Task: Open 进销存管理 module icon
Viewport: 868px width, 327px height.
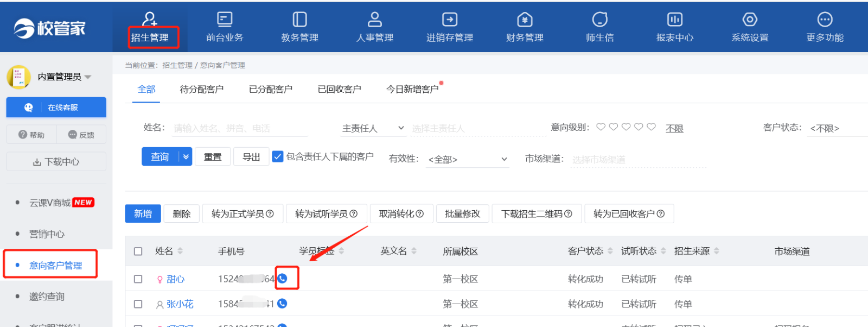Action: [x=450, y=19]
